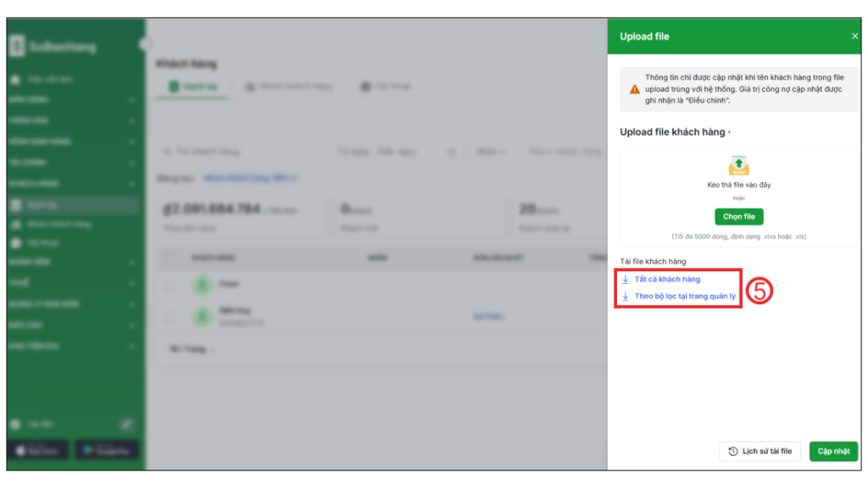Click the home icon in the sidebar
Screen dimensions: 868x489
15,79
